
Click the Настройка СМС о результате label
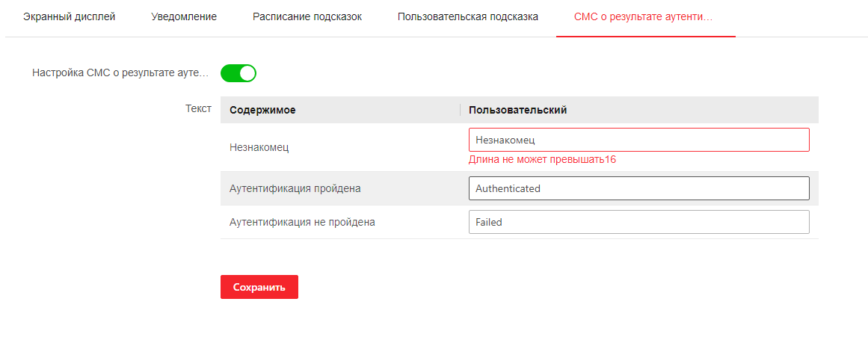(x=120, y=73)
